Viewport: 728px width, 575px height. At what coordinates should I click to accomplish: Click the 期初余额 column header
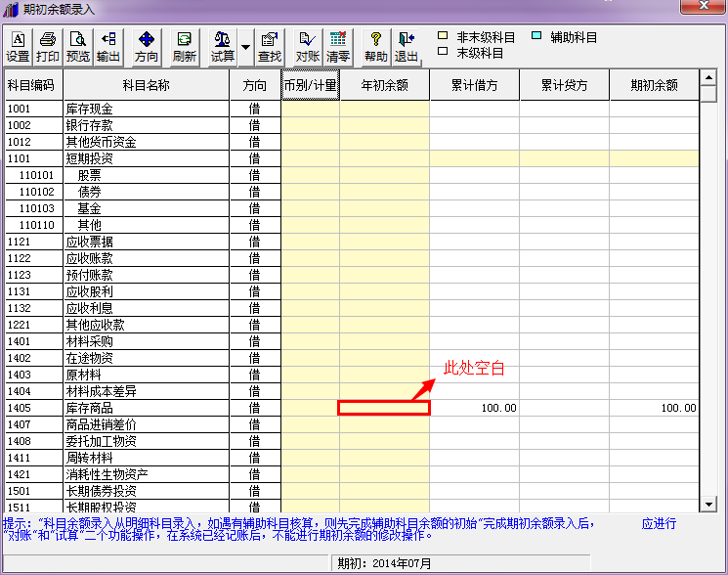[x=654, y=85]
